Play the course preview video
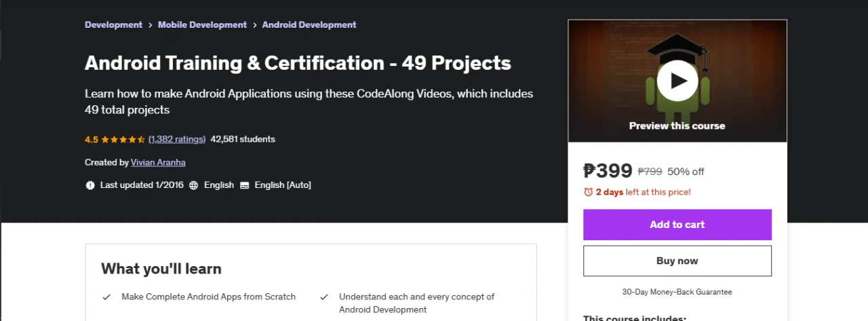868x321 pixels. [x=677, y=80]
